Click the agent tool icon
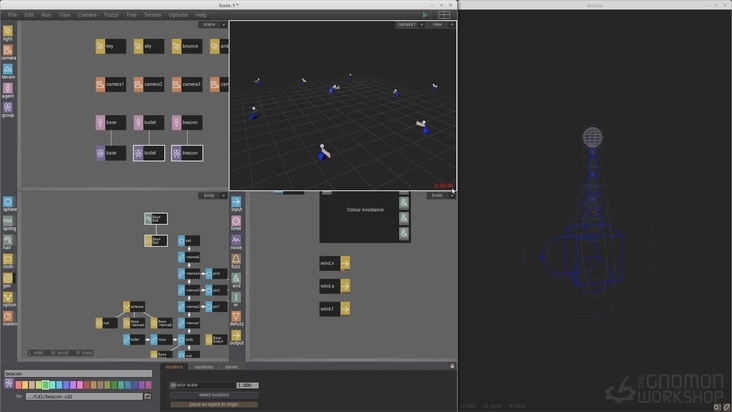Image resolution: width=732 pixels, height=412 pixels. click(8, 88)
